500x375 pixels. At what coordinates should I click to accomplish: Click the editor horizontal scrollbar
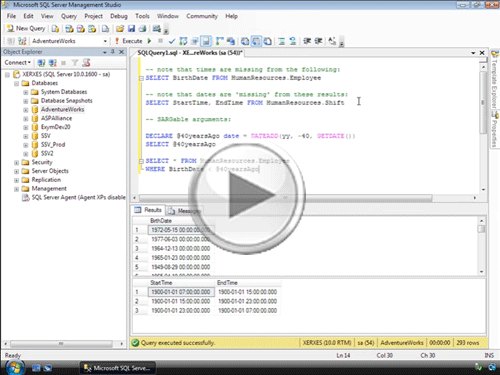pyautogui.click(x=285, y=198)
